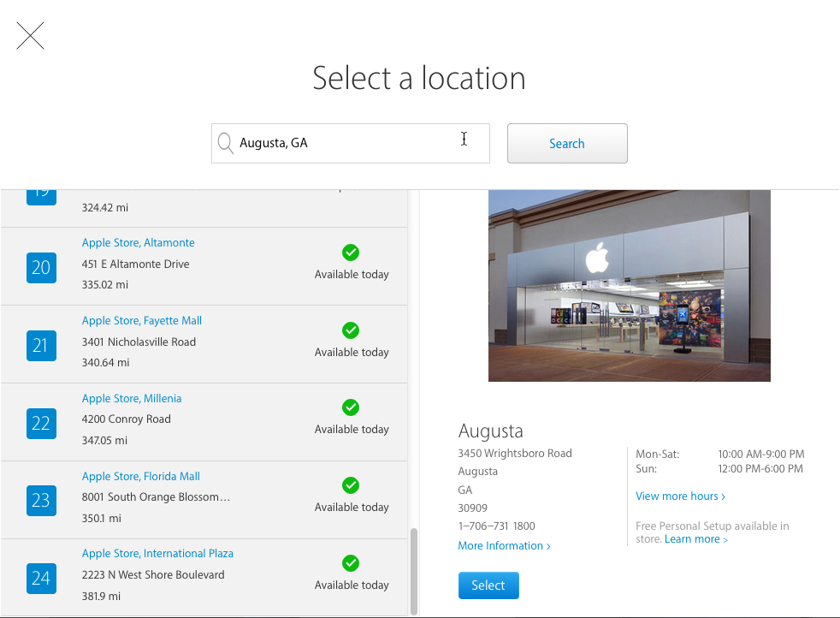Click Fayette Mall green availability checkmark
Image resolution: width=840 pixels, height=618 pixels.
(x=351, y=330)
